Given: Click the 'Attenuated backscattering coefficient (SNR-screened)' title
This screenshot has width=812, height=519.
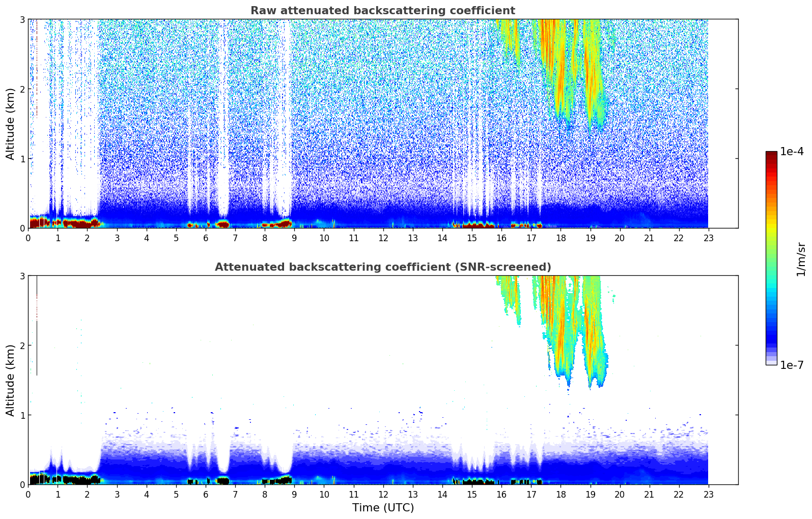Looking at the screenshot, I should pos(383,267).
